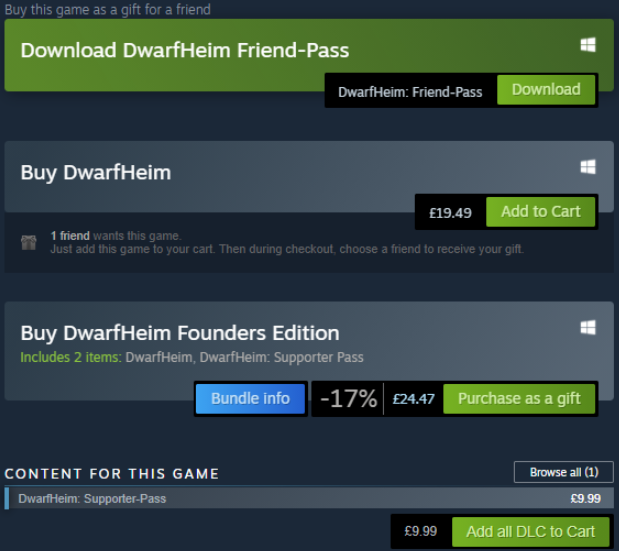Click the DwarfHeim: Friend-Pass label
The width and height of the screenshot is (619, 551).
tap(410, 91)
